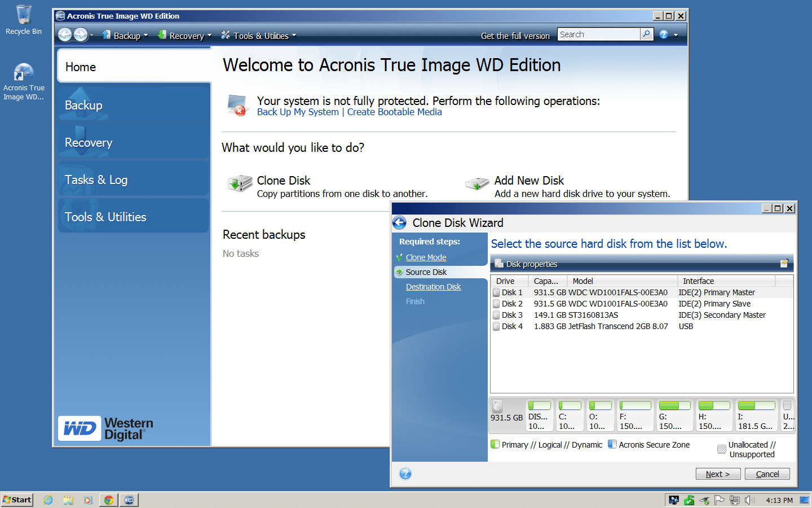Open the media player quick launch icon
Viewport: 812px width, 508px height.
point(87,500)
